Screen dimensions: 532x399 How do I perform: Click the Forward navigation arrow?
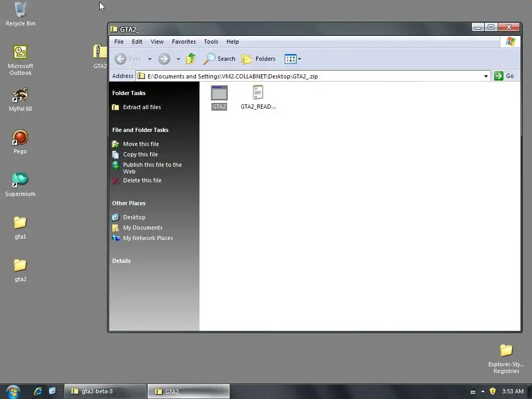[x=164, y=59]
